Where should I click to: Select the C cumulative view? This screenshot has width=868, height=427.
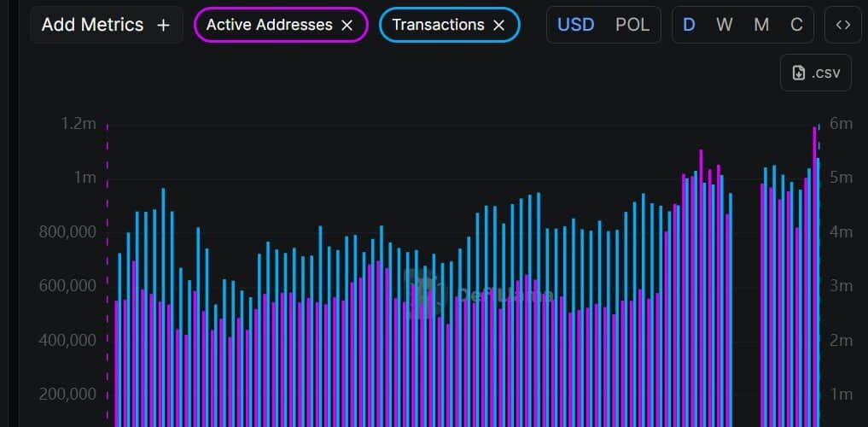coord(796,25)
